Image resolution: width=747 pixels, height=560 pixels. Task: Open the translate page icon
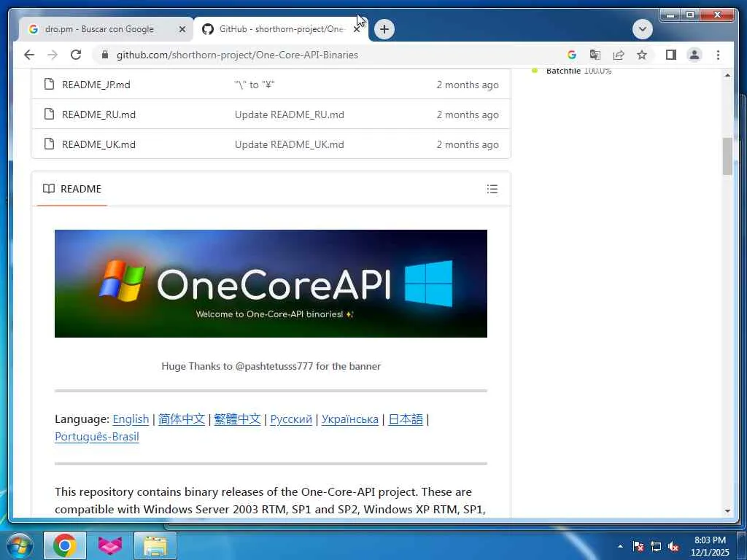tap(595, 55)
